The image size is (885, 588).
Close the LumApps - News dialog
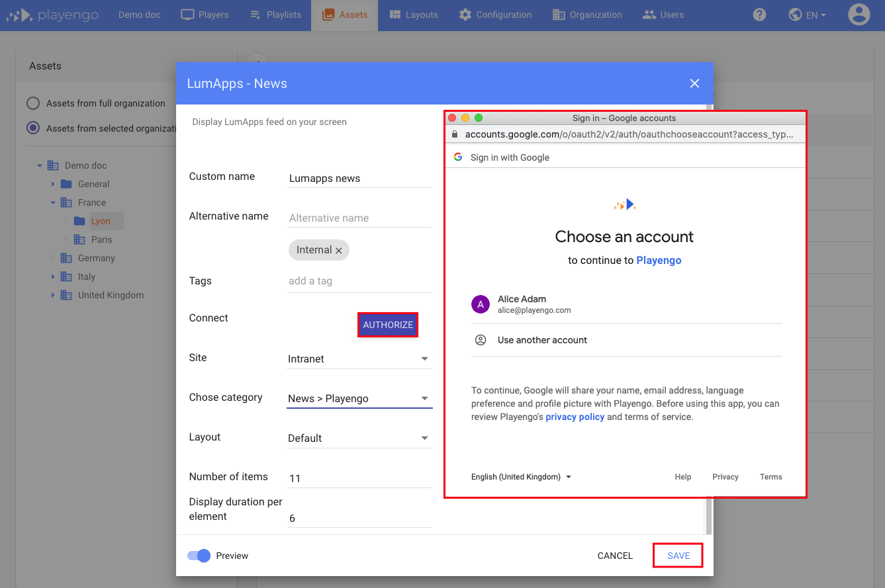pos(694,83)
